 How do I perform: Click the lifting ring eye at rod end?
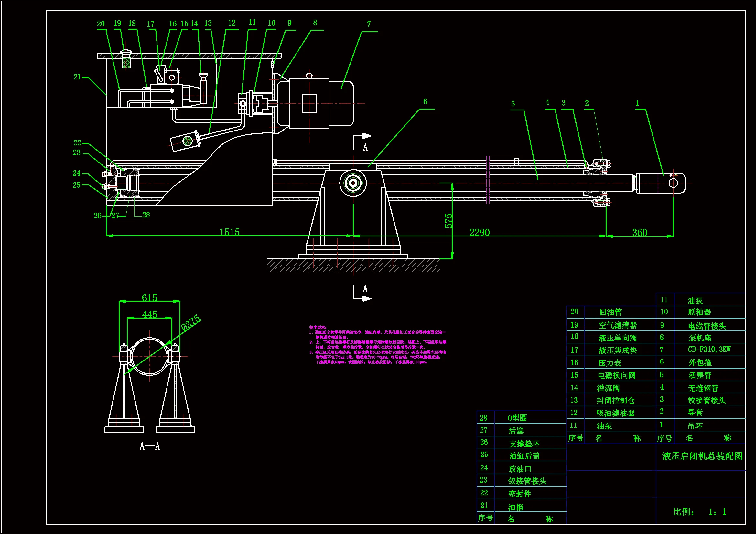674,183
